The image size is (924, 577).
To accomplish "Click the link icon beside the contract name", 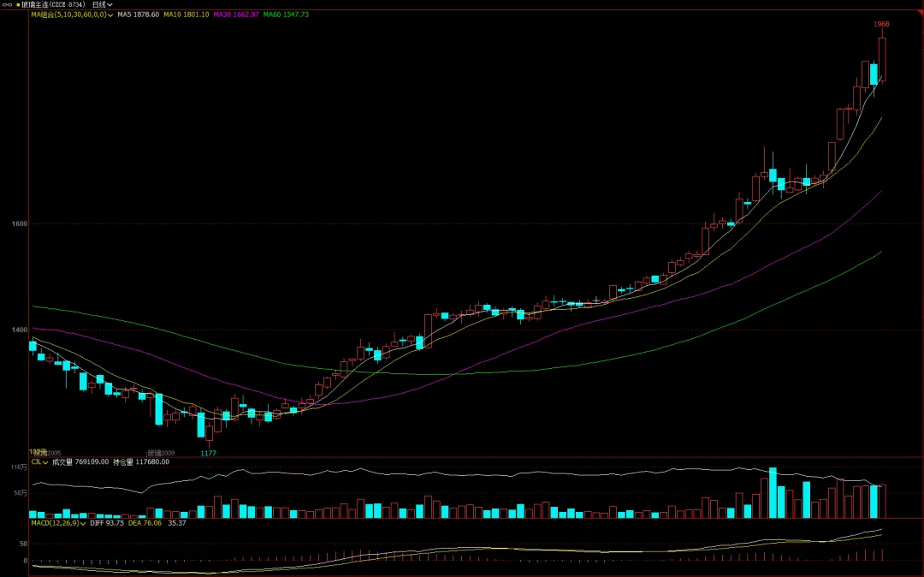I will pos(8,5).
